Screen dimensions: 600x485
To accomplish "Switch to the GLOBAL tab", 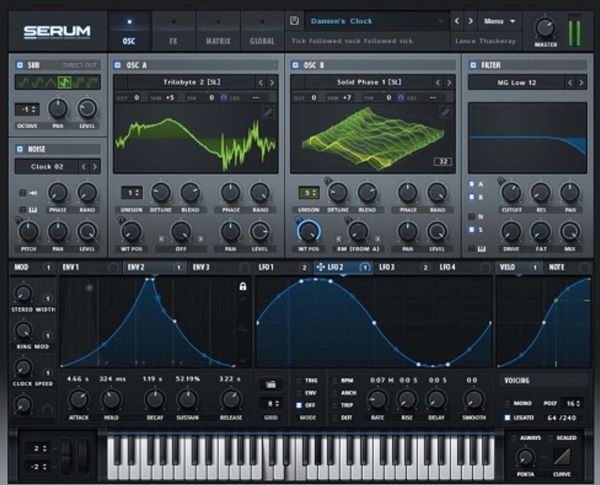I will coord(262,31).
